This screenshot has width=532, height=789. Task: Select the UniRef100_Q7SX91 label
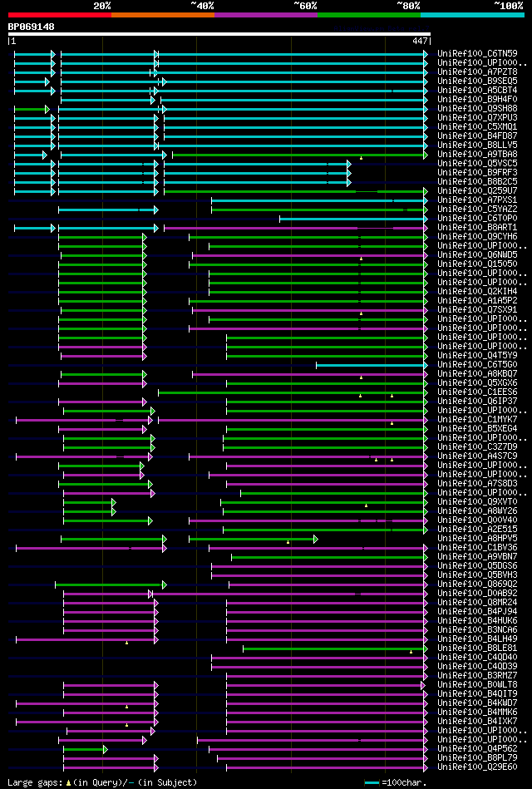coord(477,309)
